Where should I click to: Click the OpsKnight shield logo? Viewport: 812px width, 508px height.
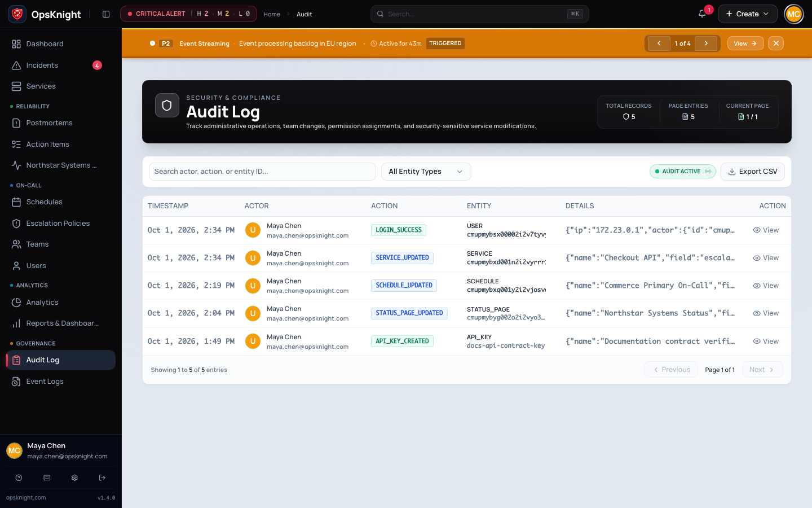[x=17, y=14]
